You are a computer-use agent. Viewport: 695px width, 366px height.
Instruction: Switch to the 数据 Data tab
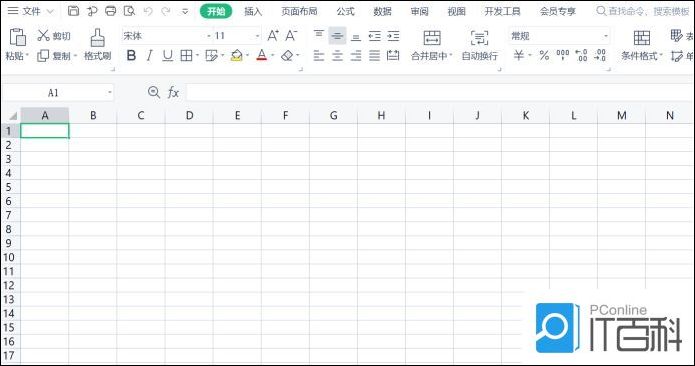pyautogui.click(x=383, y=11)
